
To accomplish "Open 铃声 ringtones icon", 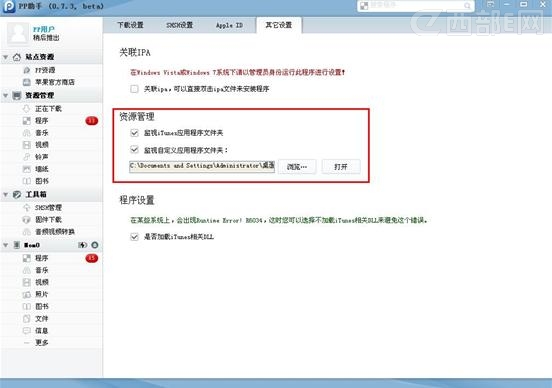I will [x=27, y=157].
